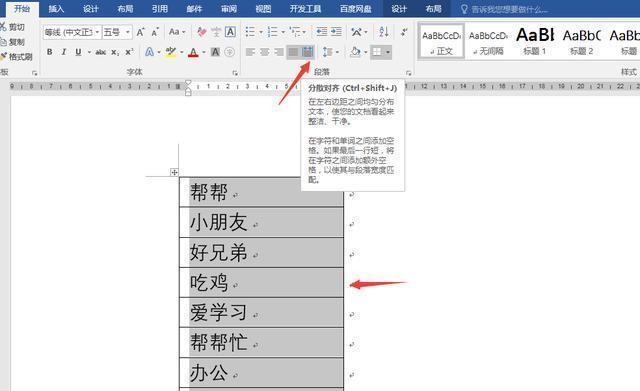Screen dimensions: 640x391
Task: Click the table cell containing 吃鸡
Action: pyautogui.click(x=261, y=282)
